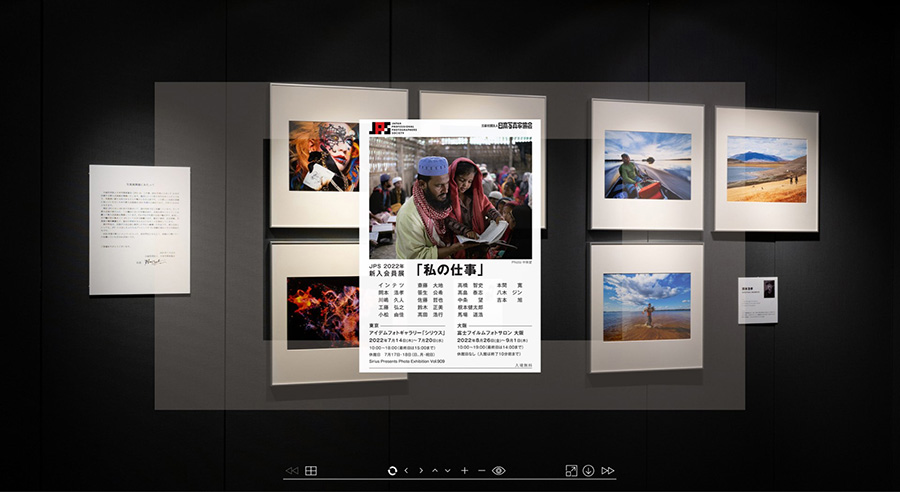
Task: Open the desert mountain landscape photo
Action: click(766, 168)
